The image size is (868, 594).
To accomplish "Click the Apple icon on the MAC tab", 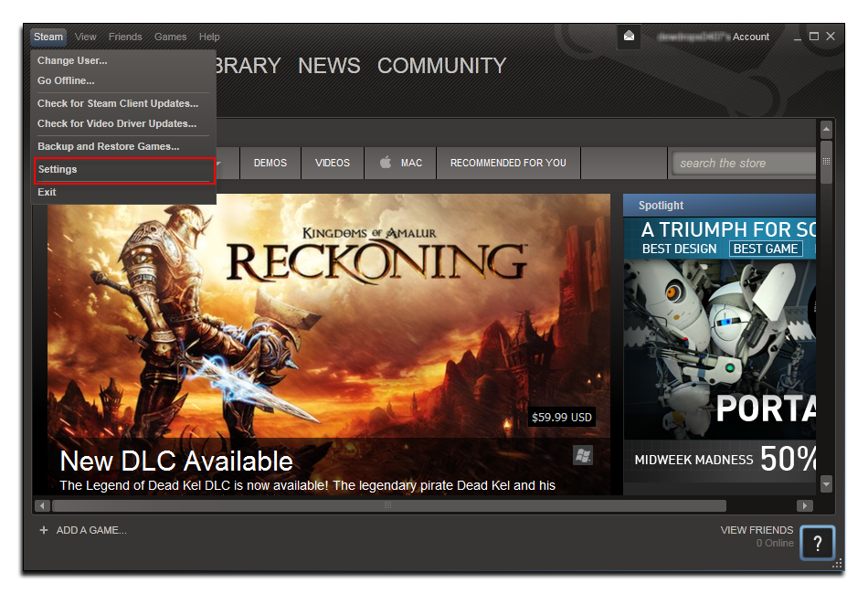I will (386, 163).
